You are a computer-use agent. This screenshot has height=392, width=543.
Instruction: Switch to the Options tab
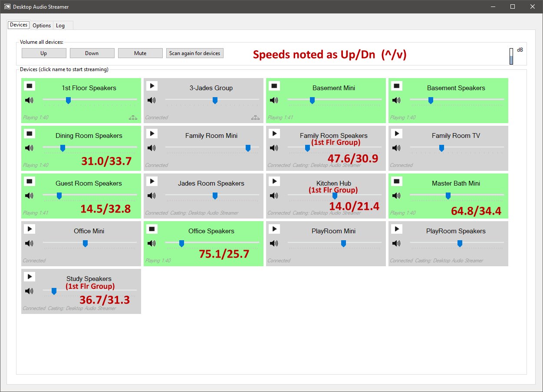pos(42,26)
